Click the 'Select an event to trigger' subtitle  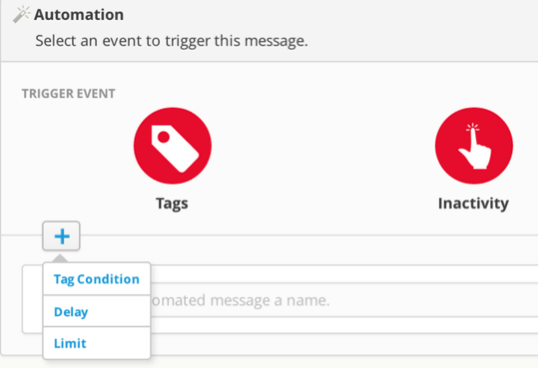click(172, 41)
